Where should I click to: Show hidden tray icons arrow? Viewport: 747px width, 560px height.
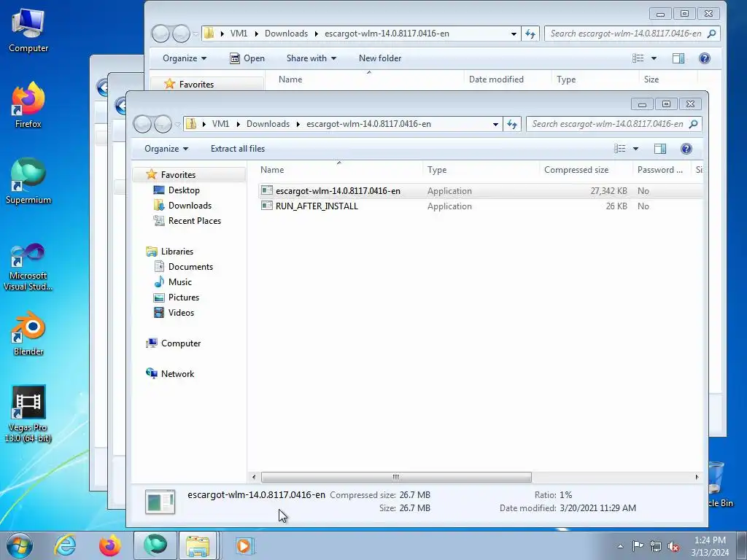pos(620,546)
